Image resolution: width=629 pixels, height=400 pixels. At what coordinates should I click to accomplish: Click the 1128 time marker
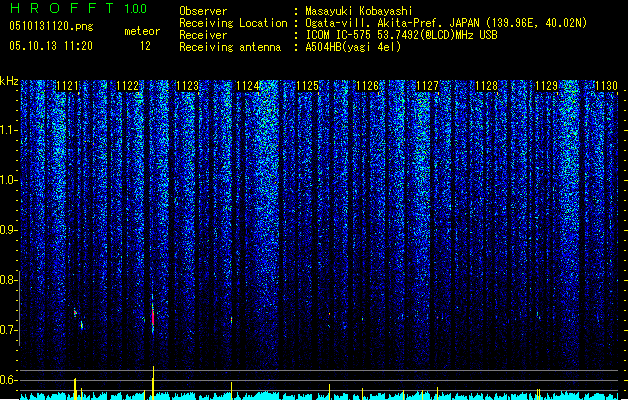point(487,86)
